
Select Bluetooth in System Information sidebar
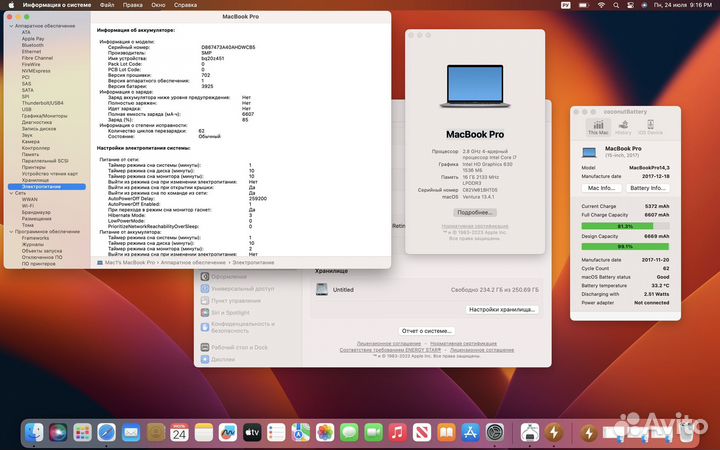click(33, 45)
